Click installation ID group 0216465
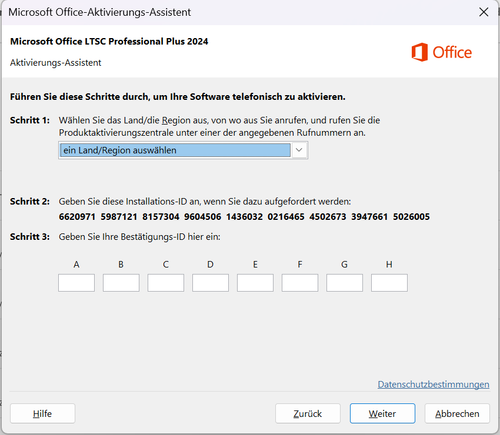The width and height of the screenshot is (500, 435). coord(286,217)
